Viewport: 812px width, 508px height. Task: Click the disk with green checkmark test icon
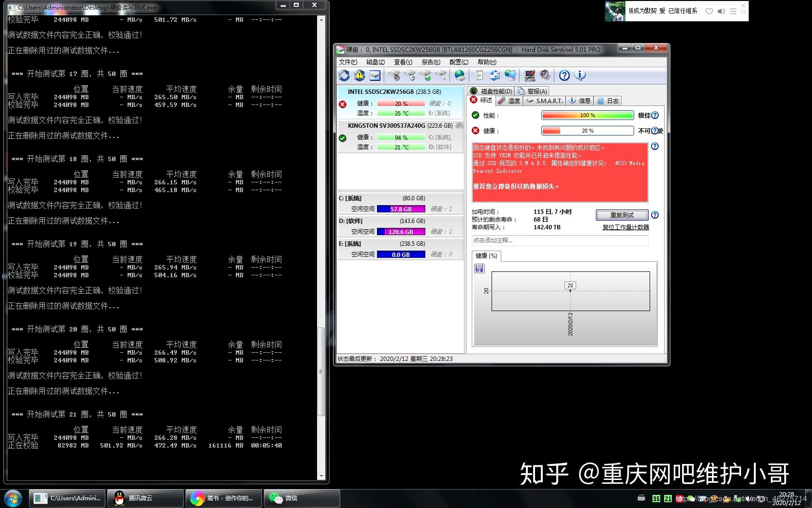(x=425, y=75)
